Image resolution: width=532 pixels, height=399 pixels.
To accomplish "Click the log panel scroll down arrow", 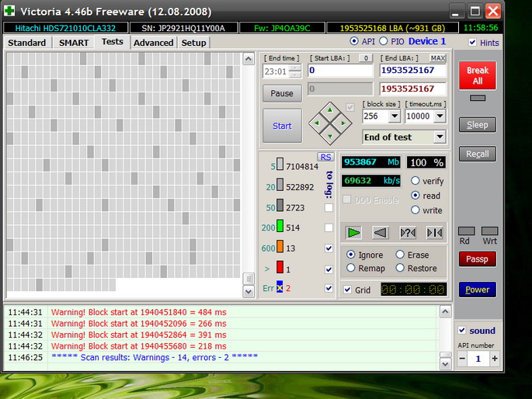I will pos(445,364).
